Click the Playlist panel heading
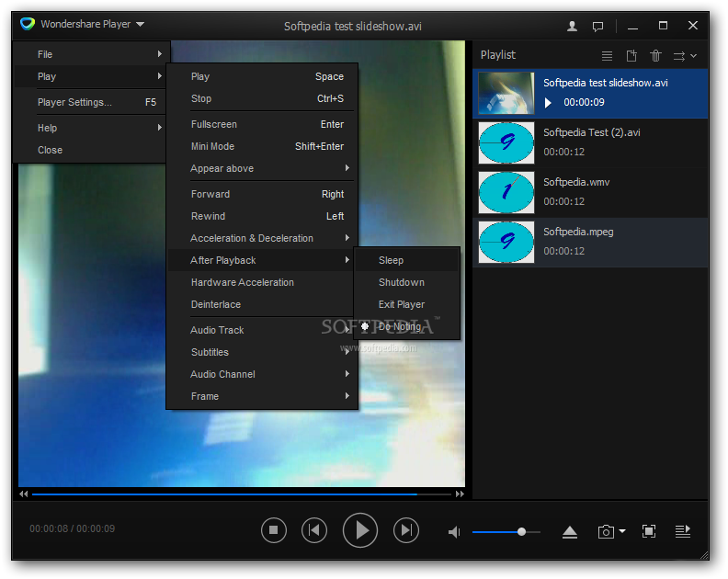728x579 pixels. click(497, 55)
